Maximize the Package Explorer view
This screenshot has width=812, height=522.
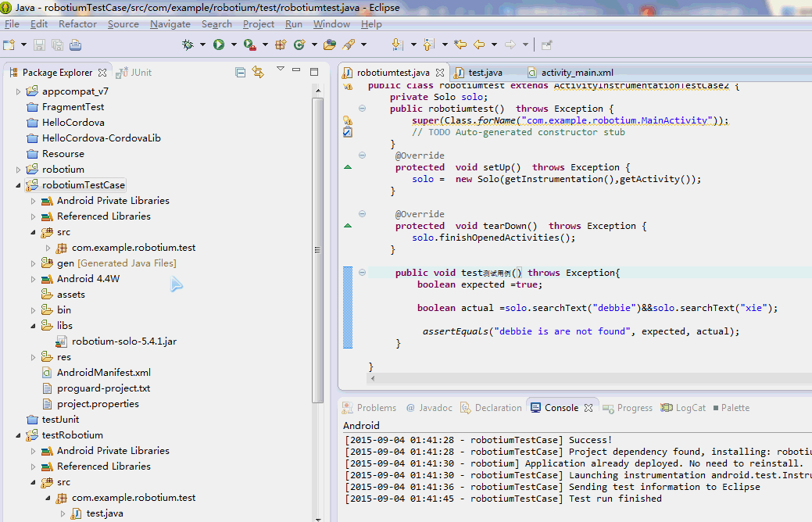click(314, 72)
